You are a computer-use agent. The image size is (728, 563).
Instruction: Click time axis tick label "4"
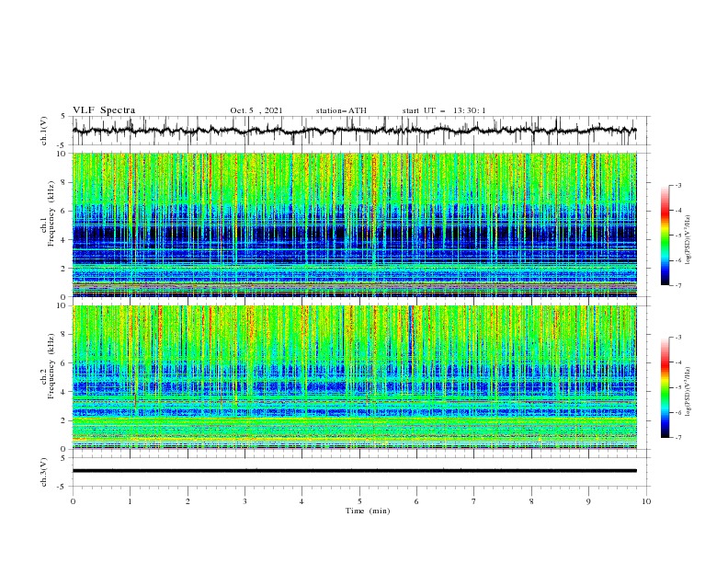coord(301,501)
